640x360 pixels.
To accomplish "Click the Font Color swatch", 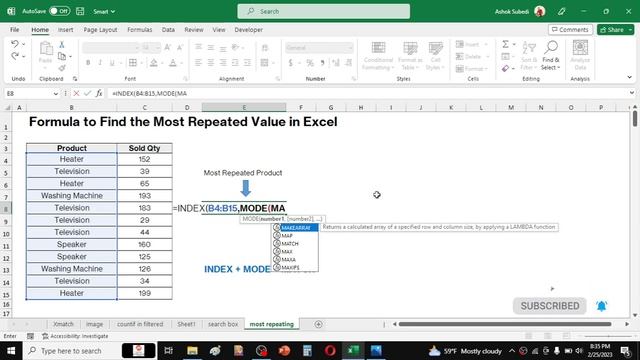I will point(173,63).
